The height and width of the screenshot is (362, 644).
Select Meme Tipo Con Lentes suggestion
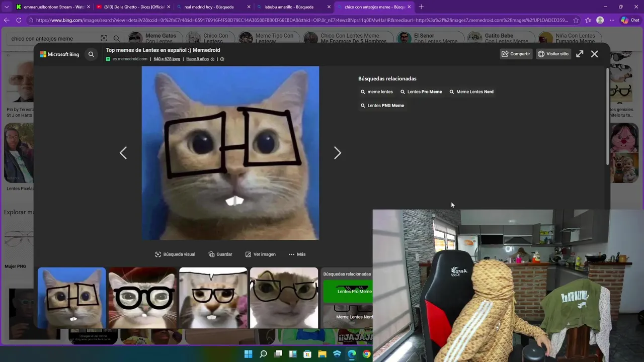(x=269, y=38)
